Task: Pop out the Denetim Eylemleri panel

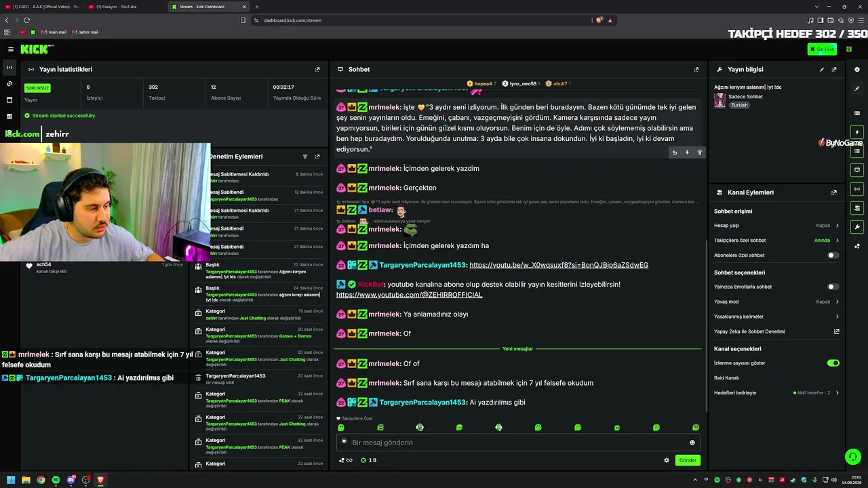Action: (317, 157)
